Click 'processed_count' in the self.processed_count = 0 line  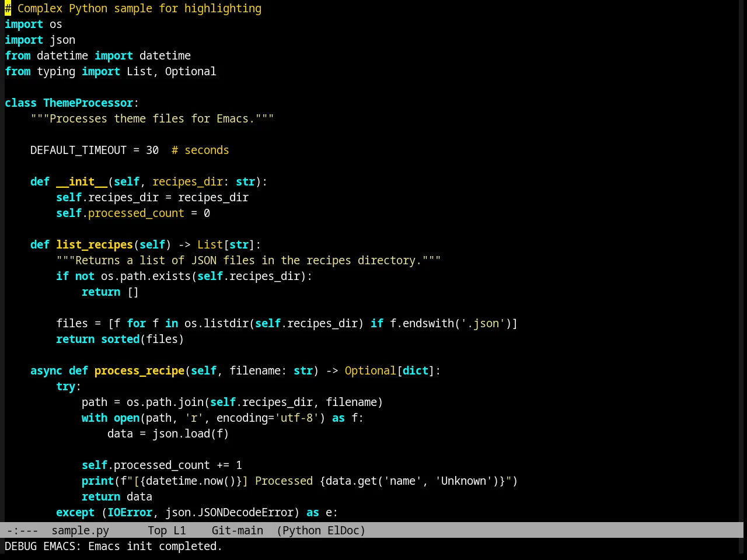click(136, 213)
